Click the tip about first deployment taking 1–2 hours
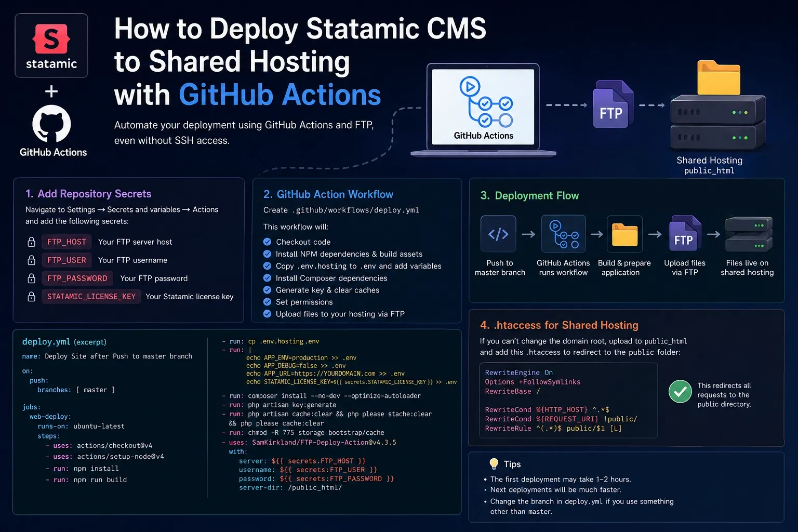 coord(561,480)
